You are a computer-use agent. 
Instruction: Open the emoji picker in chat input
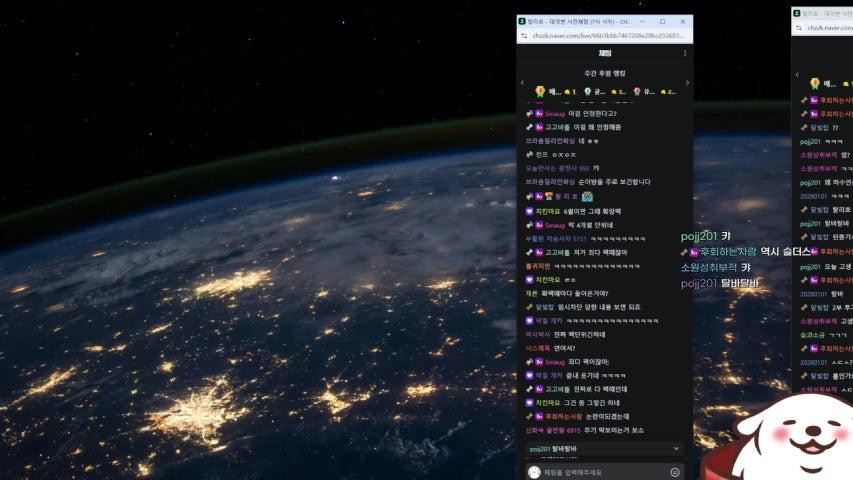[x=675, y=472]
